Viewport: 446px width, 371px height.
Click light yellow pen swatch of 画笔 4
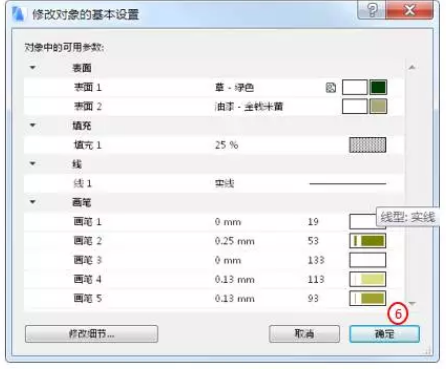(368, 279)
